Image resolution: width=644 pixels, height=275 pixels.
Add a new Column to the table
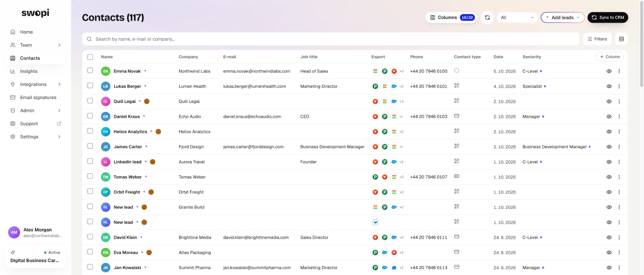click(610, 57)
